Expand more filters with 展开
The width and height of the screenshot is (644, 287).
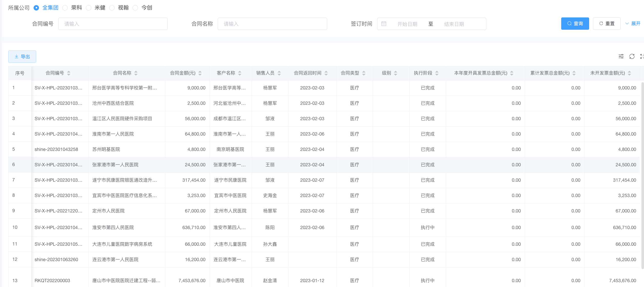(633, 24)
